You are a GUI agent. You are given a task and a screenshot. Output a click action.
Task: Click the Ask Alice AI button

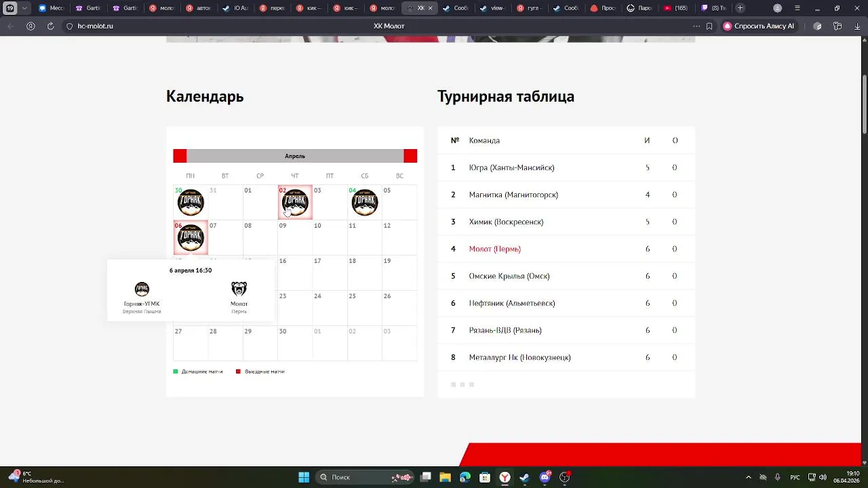point(759,26)
